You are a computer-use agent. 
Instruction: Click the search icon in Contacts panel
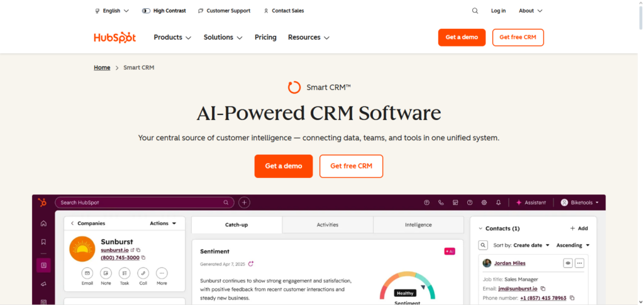483,245
